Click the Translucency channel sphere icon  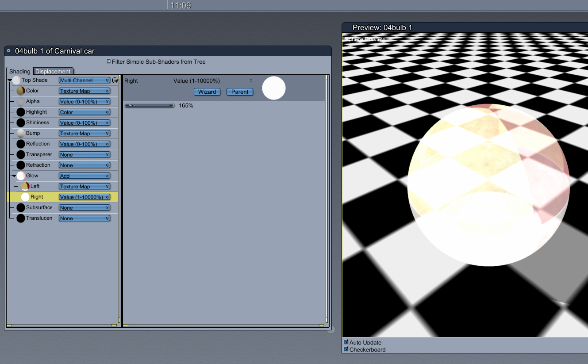(21, 218)
